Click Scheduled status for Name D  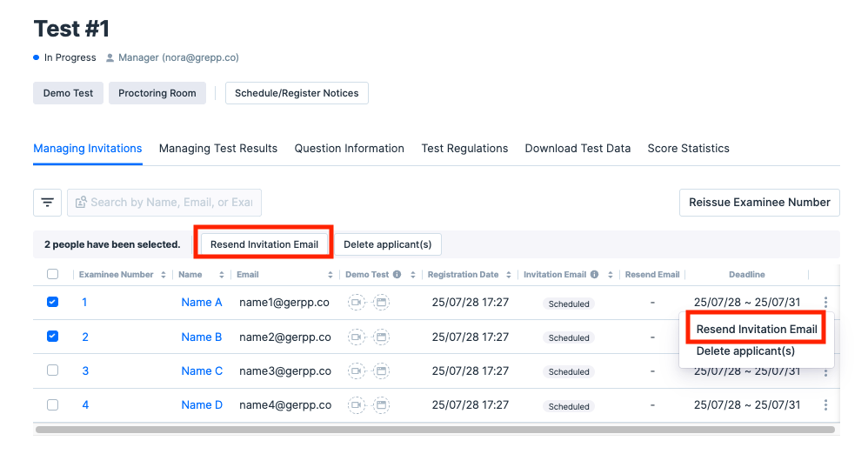pos(569,406)
